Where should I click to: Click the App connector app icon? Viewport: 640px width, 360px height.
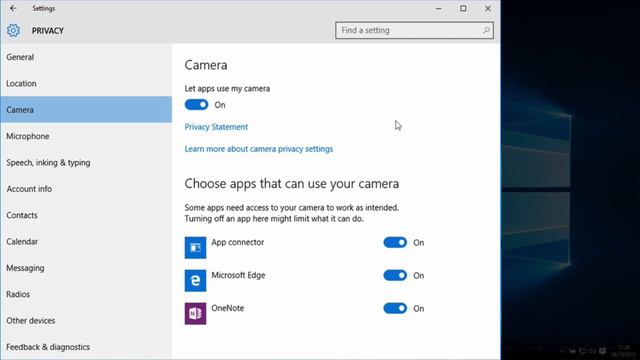[195, 248]
